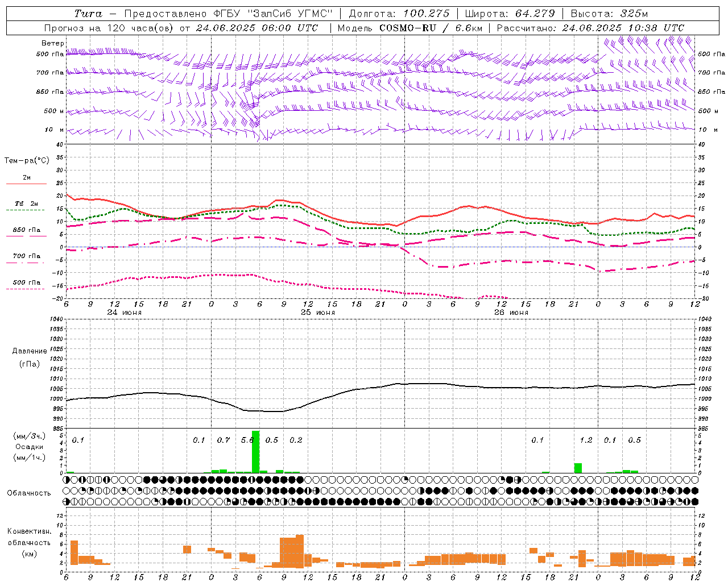The width and height of the screenshot is (728, 582).
Task: Click the tallest green precipitation bar
Action: click(255, 451)
